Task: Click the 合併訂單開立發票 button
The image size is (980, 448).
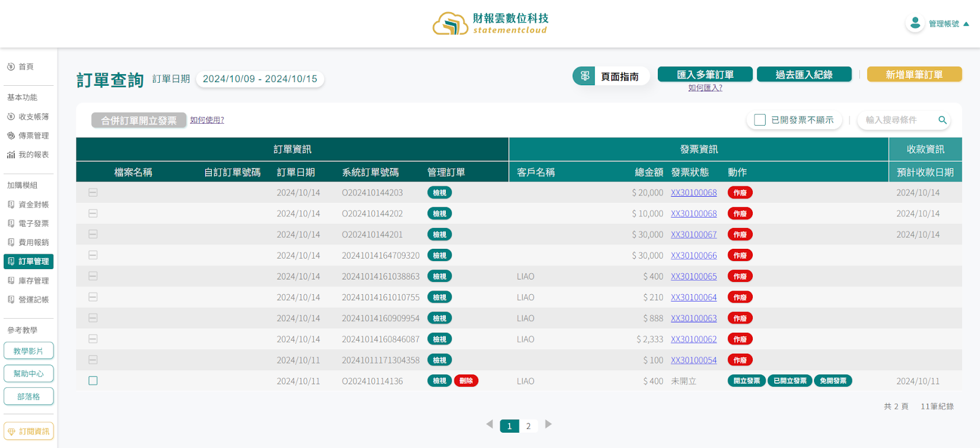Action: click(138, 120)
